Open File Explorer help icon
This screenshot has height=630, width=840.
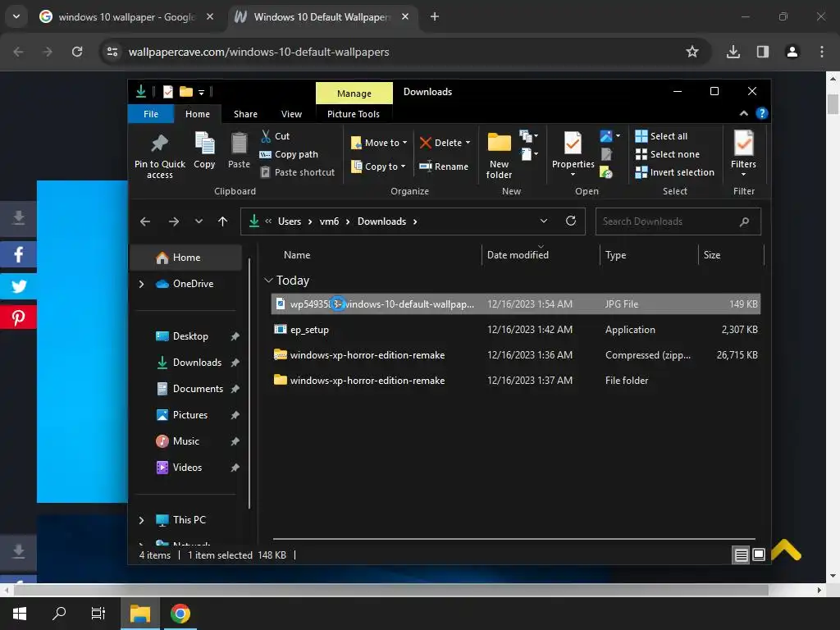tap(762, 113)
